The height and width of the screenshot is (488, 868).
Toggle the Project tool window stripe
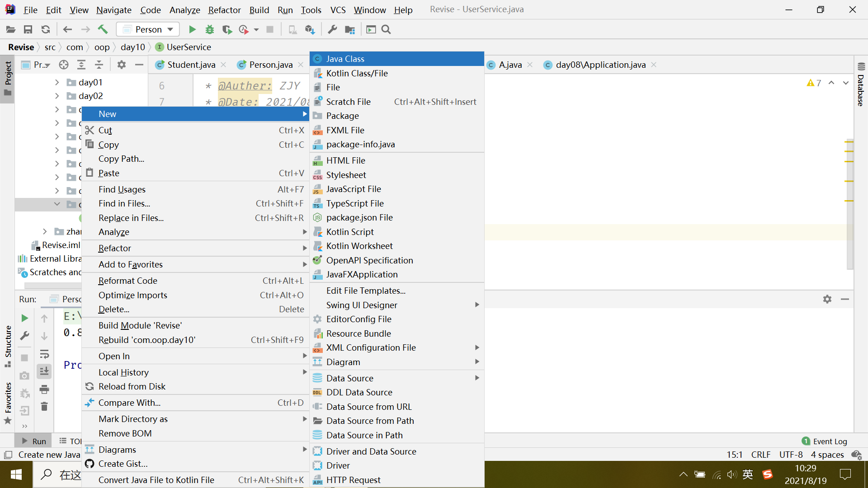point(8,79)
